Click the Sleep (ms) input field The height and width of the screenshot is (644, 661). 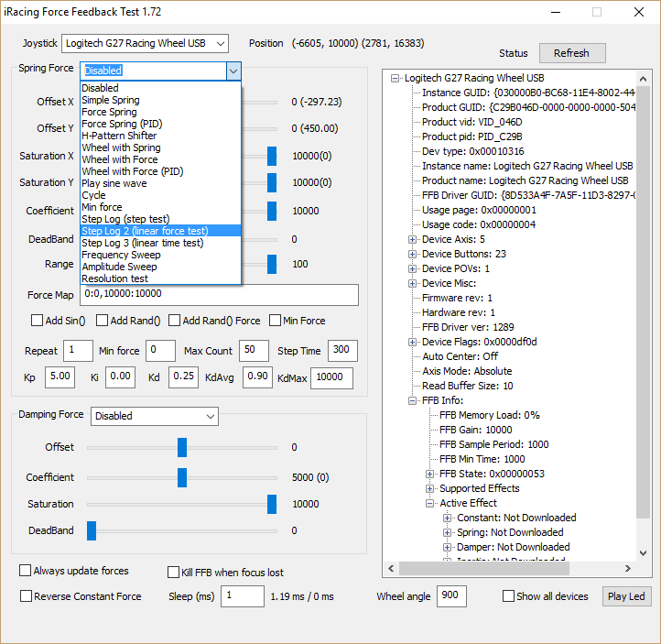243,596
